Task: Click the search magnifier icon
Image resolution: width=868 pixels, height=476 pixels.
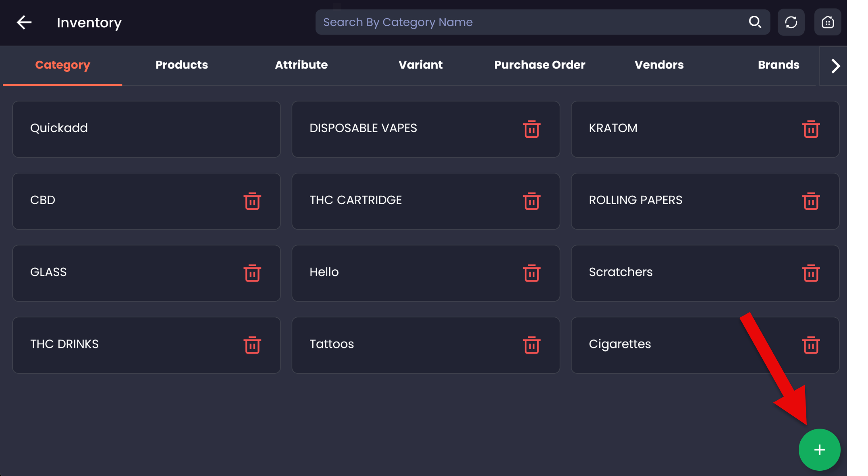Action: pyautogui.click(x=755, y=22)
